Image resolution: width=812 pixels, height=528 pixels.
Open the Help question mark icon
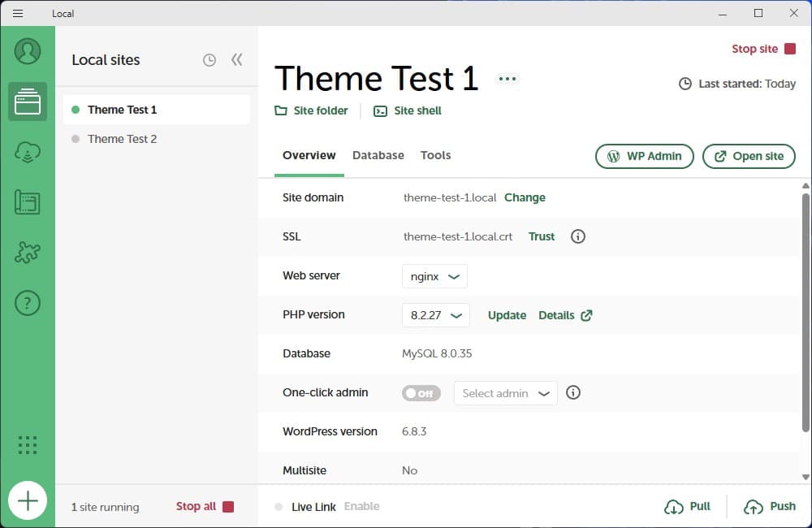pyautogui.click(x=28, y=303)
